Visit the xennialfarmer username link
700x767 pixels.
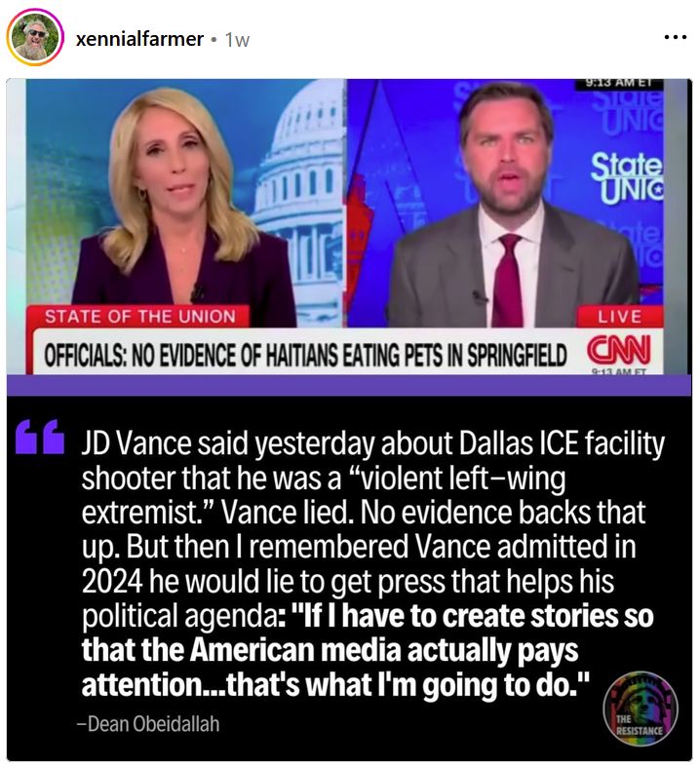[x=139, y=39]
